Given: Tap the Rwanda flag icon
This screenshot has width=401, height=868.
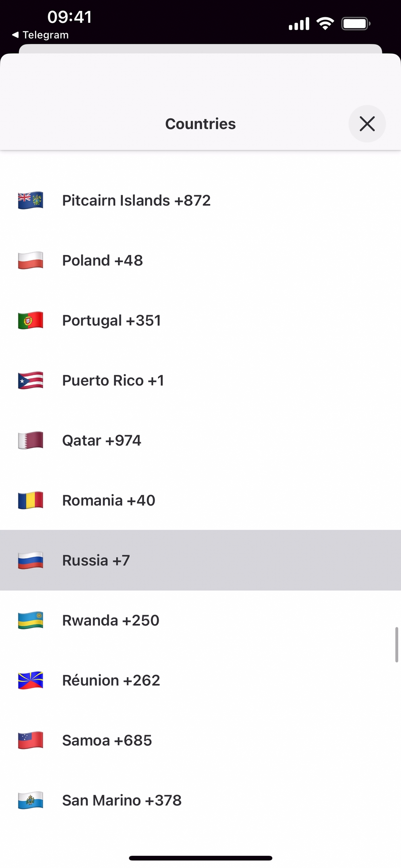Looking at the screenshot, I should [31, 620].
